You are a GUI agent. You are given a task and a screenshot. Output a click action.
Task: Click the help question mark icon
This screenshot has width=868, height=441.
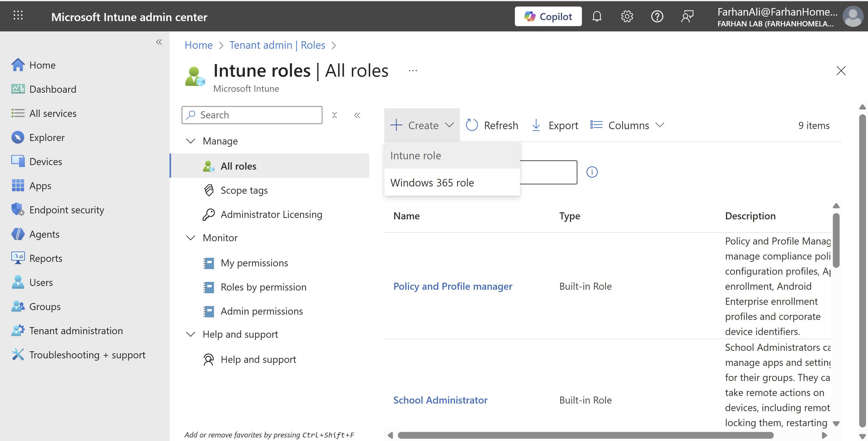657,16
